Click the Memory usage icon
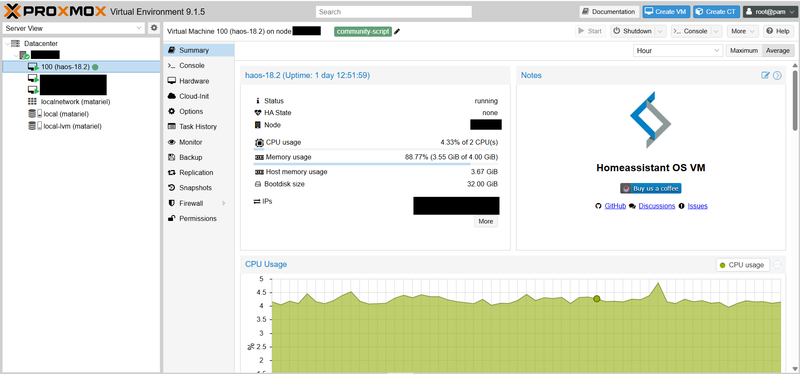The width and height of the screenshot is (800, 374). (x=259, y=157)
